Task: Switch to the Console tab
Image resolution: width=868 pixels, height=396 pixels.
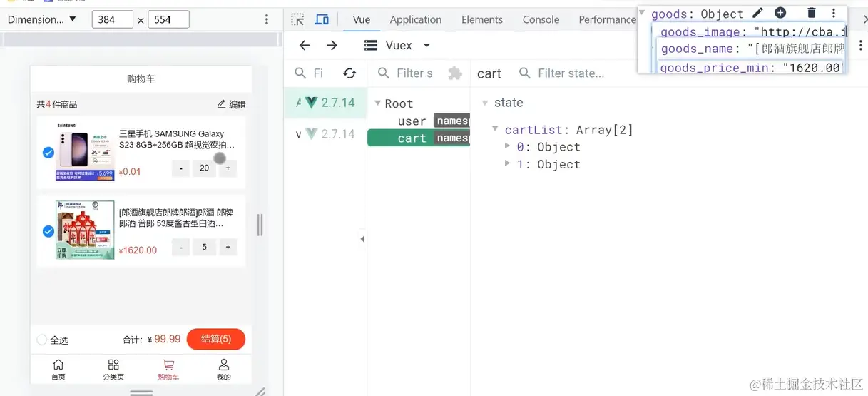Action: click(x=541, y=19)
